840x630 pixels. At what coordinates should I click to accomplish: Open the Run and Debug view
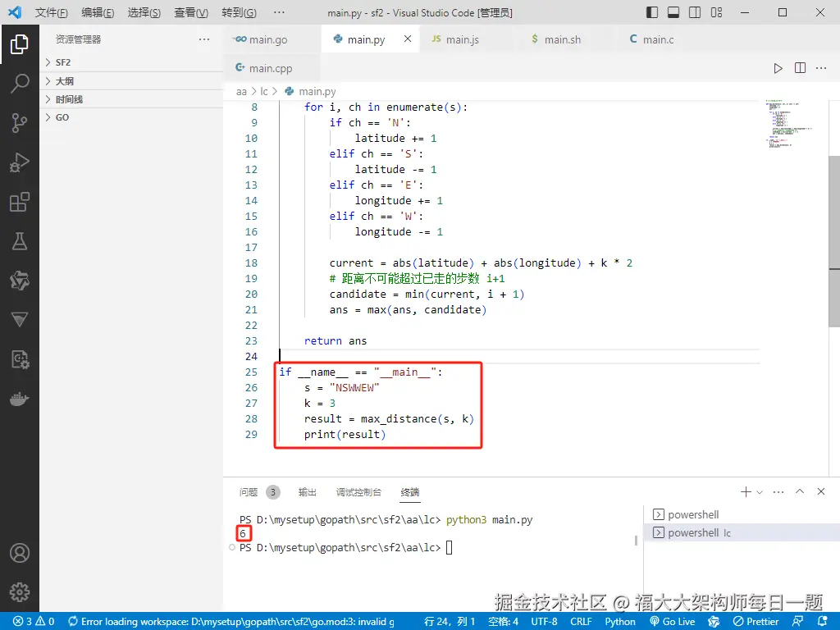click(x=20, y=162)
